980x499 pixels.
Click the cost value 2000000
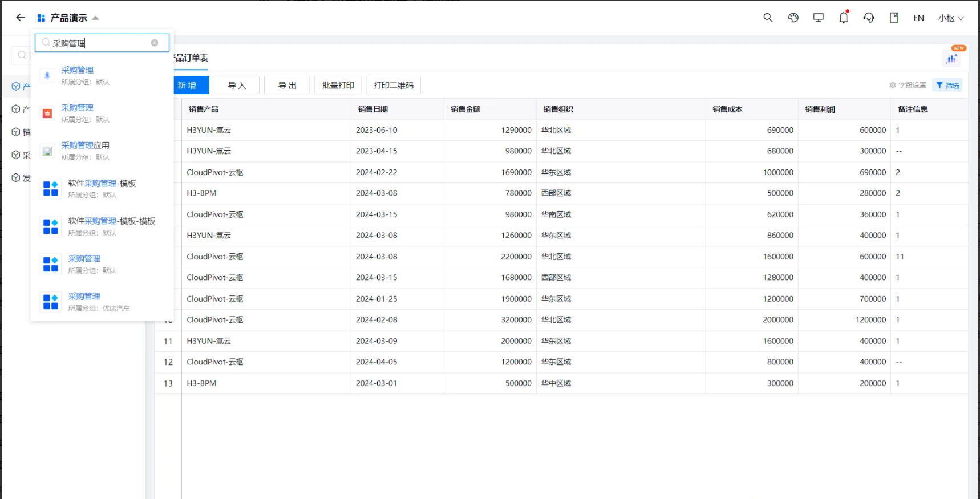(x=752, y=320)
